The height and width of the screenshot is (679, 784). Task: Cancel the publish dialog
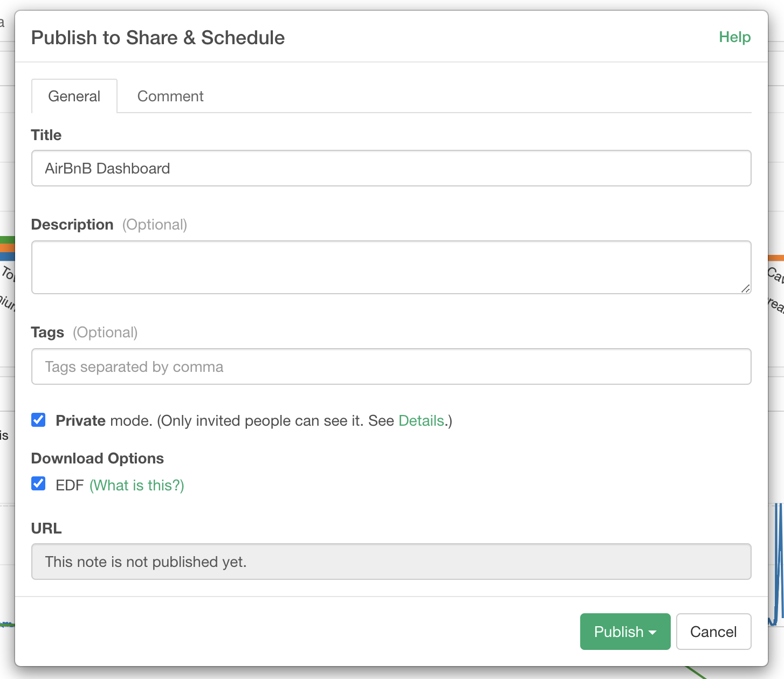click(713, 632)
